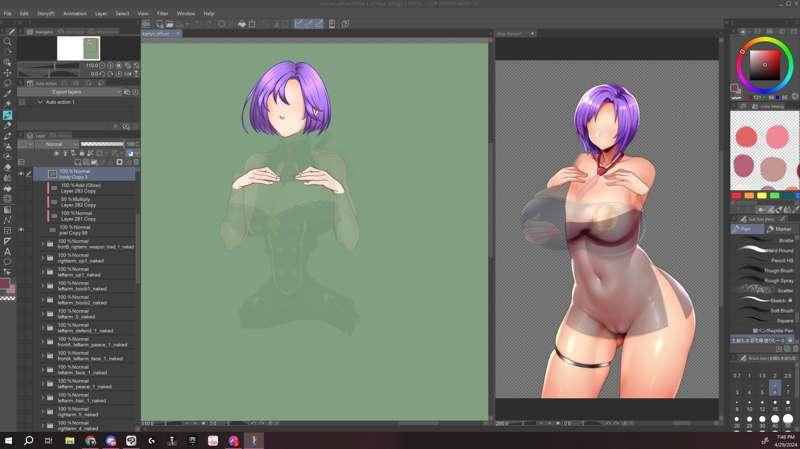Click the system clock on the taskbar
This screenshot has width=800, height=449.
coord(786,440)
